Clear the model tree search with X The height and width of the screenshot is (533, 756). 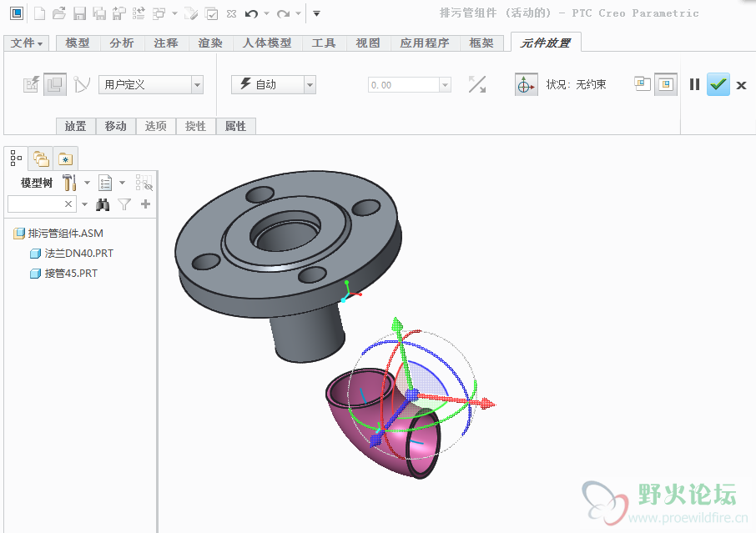(68, 204)
